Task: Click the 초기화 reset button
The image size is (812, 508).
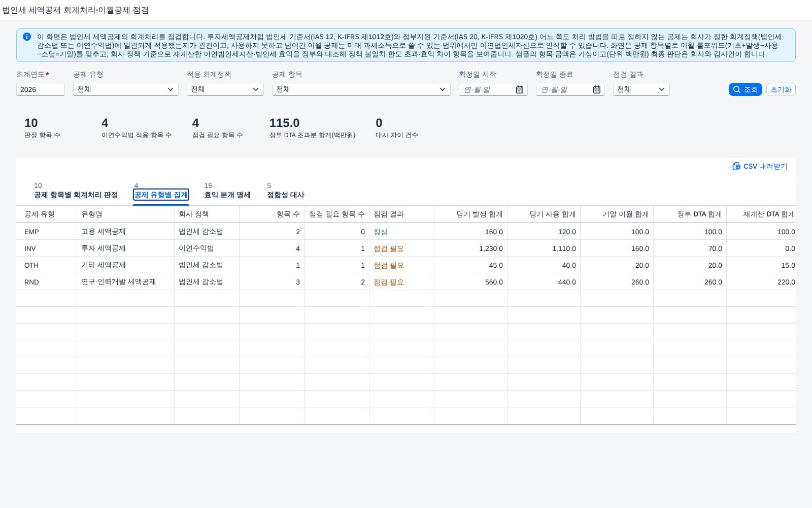Action: [781, 89]
